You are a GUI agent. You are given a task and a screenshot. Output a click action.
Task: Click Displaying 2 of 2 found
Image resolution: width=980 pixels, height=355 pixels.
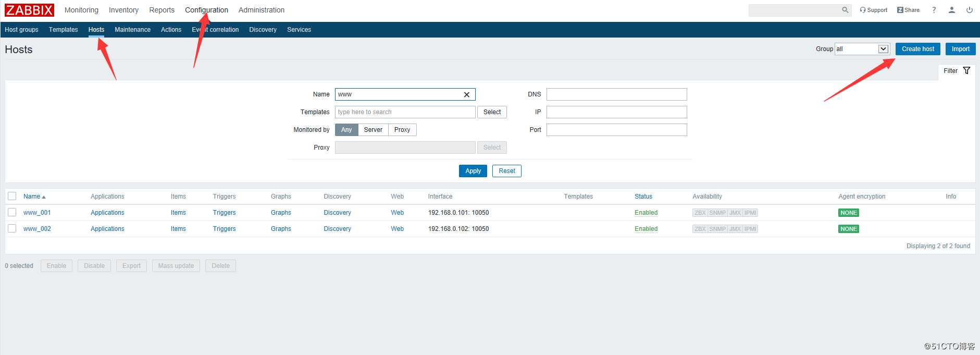click(938, 246)
